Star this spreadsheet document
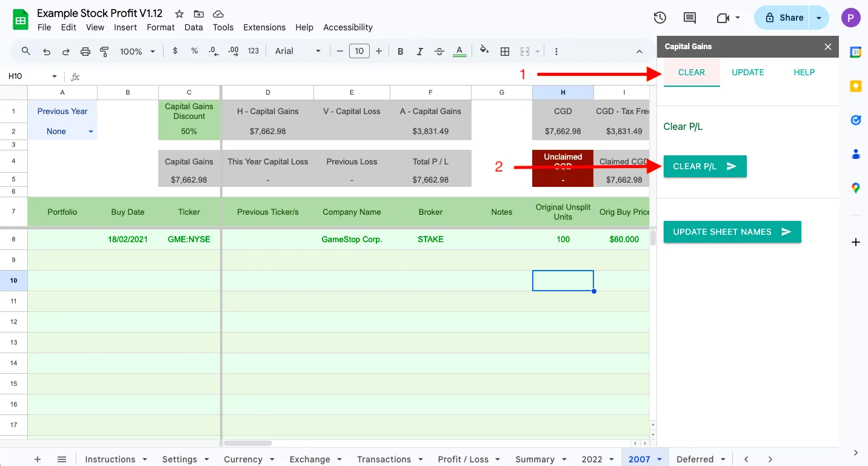The height and width of the screenshot is (466, 868). pyautogui.click(x=179, y=14)
